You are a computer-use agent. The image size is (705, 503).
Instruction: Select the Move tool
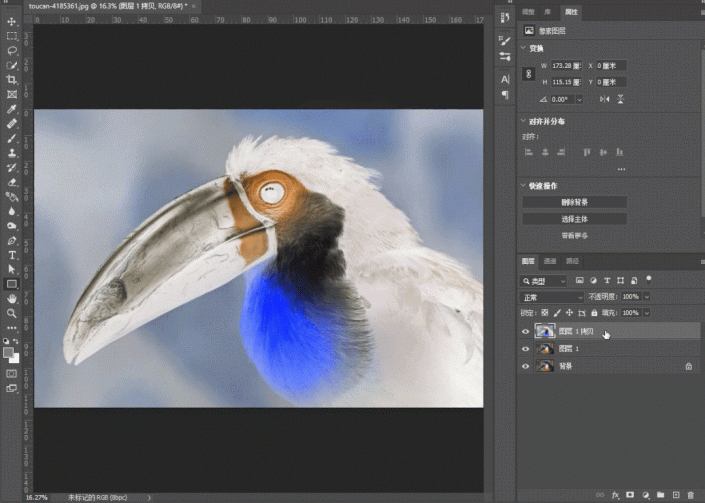tap(12, 20)
